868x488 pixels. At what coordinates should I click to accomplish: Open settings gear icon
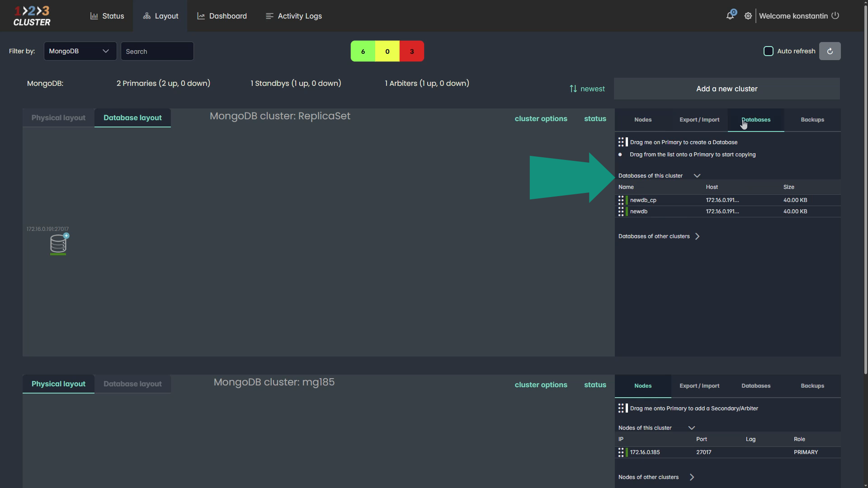tap(748, 16)
